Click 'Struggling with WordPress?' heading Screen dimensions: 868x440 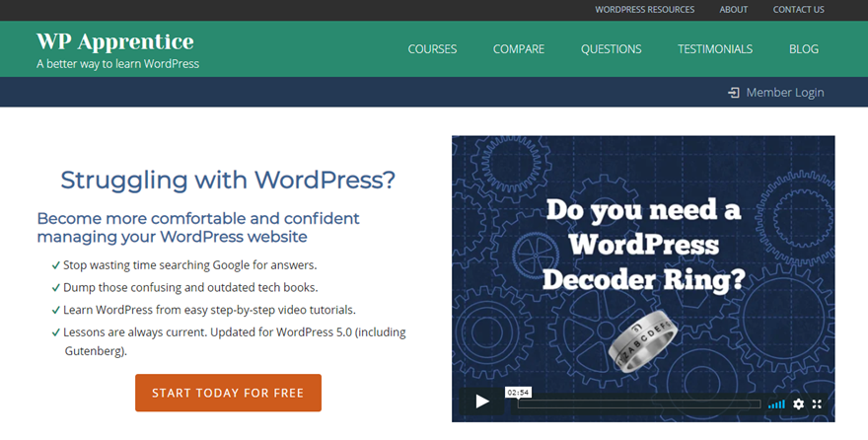tap(228, 180)
